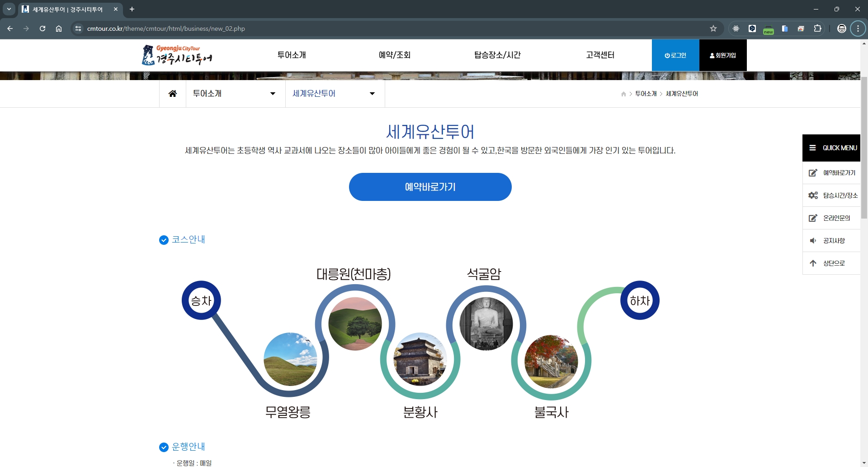Select 고객센터 from the top menu
Viewport: 868px width, 467px height.
tap(600, 55)
